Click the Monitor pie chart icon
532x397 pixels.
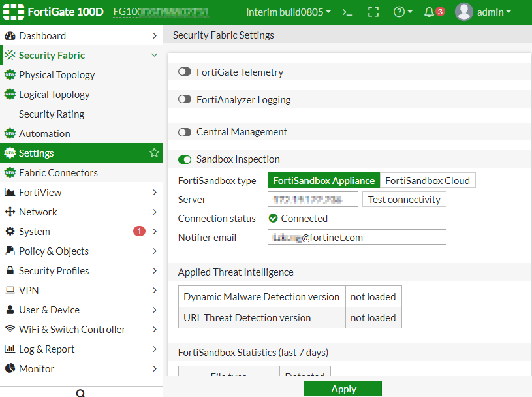pyautogui.click(x=10, y=368)
